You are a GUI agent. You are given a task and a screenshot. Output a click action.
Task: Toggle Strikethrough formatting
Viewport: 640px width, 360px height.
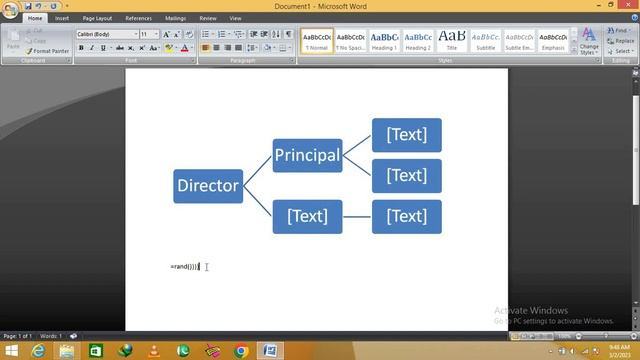(120, 48)
